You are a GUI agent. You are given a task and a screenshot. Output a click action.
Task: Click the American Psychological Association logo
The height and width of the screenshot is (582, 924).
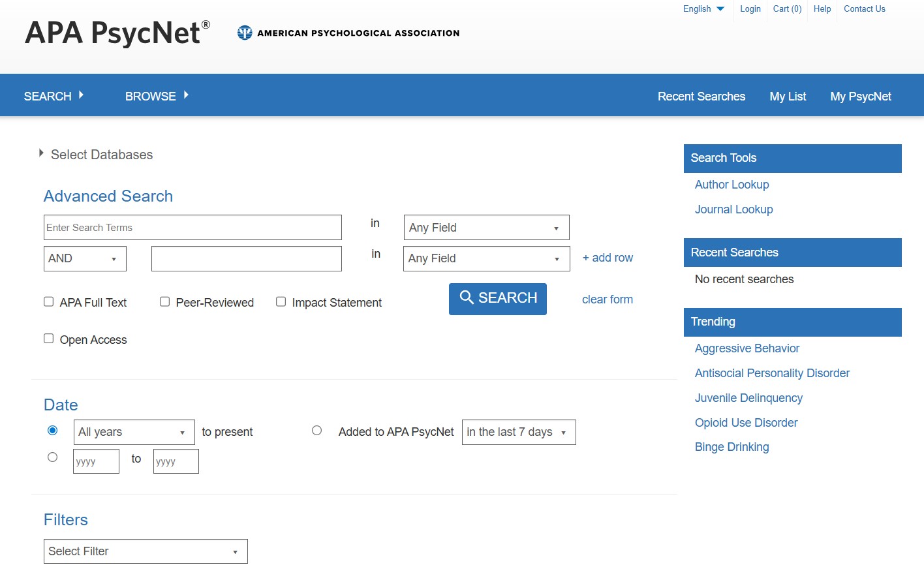click(348, 33)
